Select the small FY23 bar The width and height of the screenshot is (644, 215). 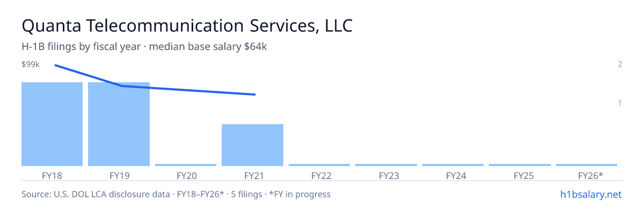pos(386,165)
